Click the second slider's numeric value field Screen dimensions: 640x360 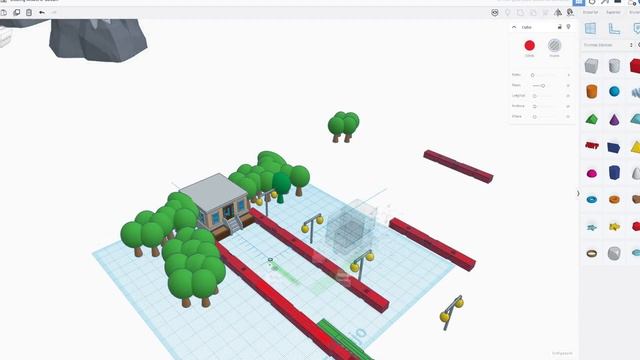pyautogui.click(x=568, y=86)
